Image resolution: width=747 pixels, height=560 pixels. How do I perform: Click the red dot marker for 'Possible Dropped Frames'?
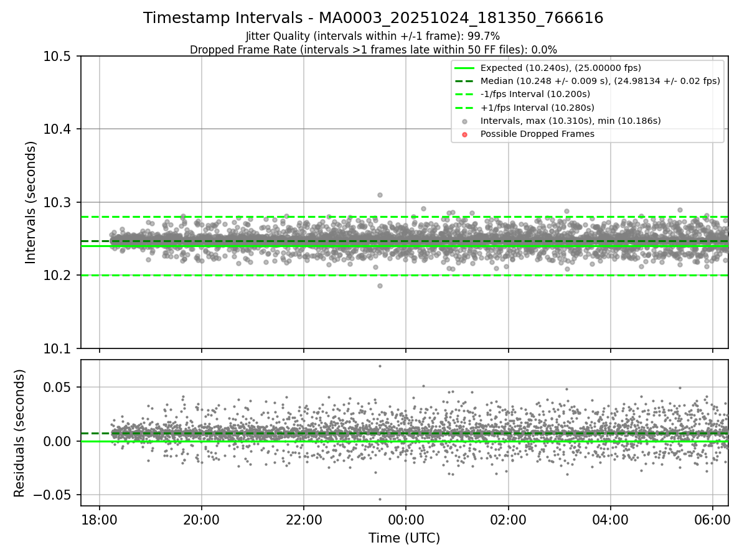pos(465,134)
